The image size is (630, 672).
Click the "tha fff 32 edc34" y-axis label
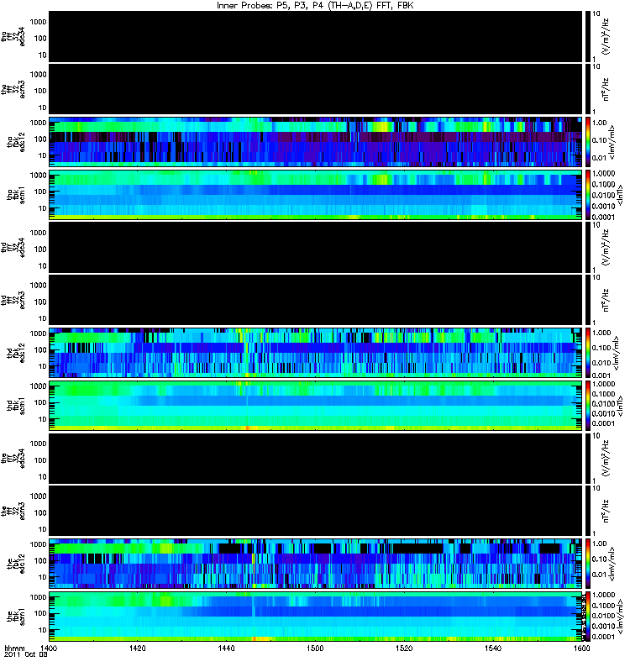click(13, 37)
